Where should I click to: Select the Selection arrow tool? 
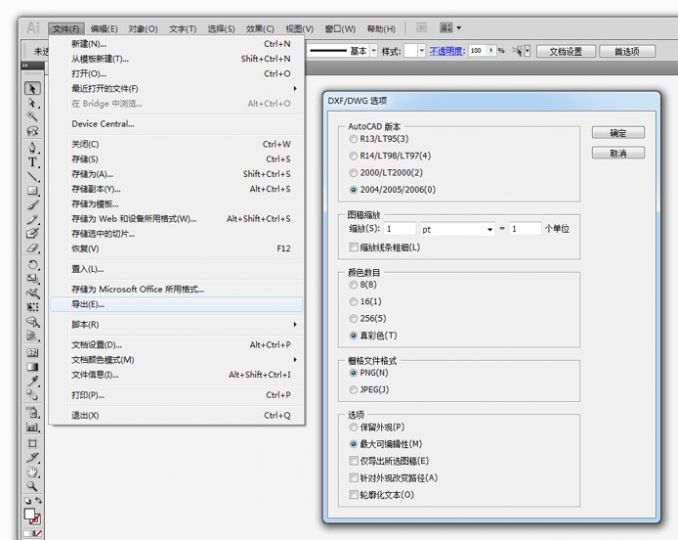[32, 88]
